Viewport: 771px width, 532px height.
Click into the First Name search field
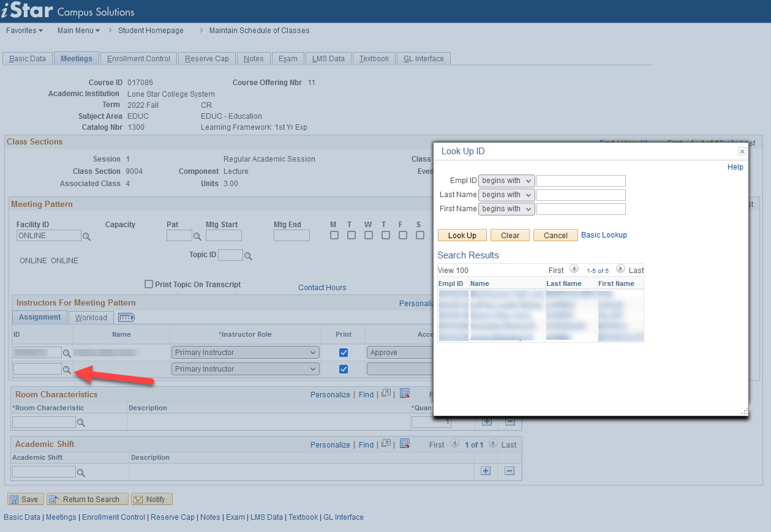(x=581, y=209)
